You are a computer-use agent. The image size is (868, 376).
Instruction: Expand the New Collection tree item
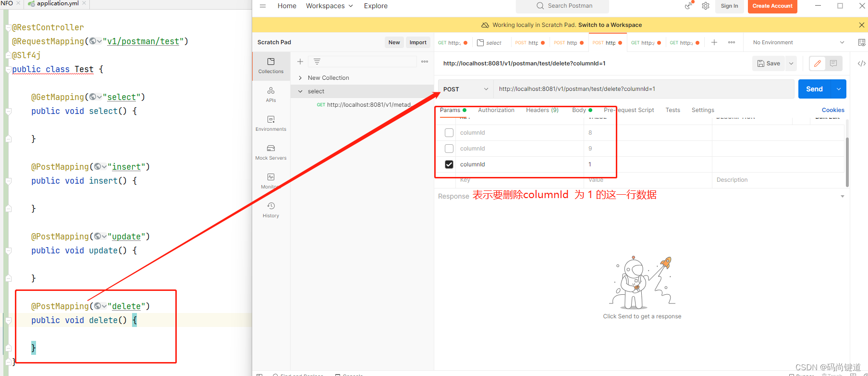pos(300,78)
